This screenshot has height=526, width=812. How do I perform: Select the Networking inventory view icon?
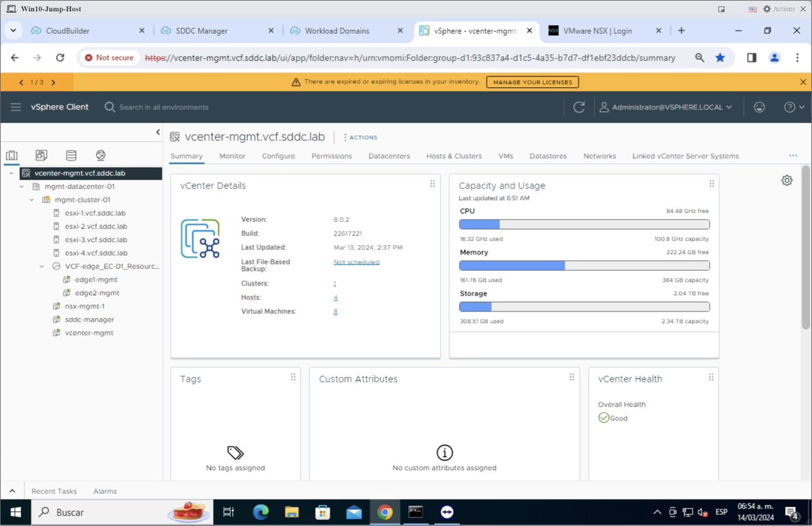coord(101,156)
